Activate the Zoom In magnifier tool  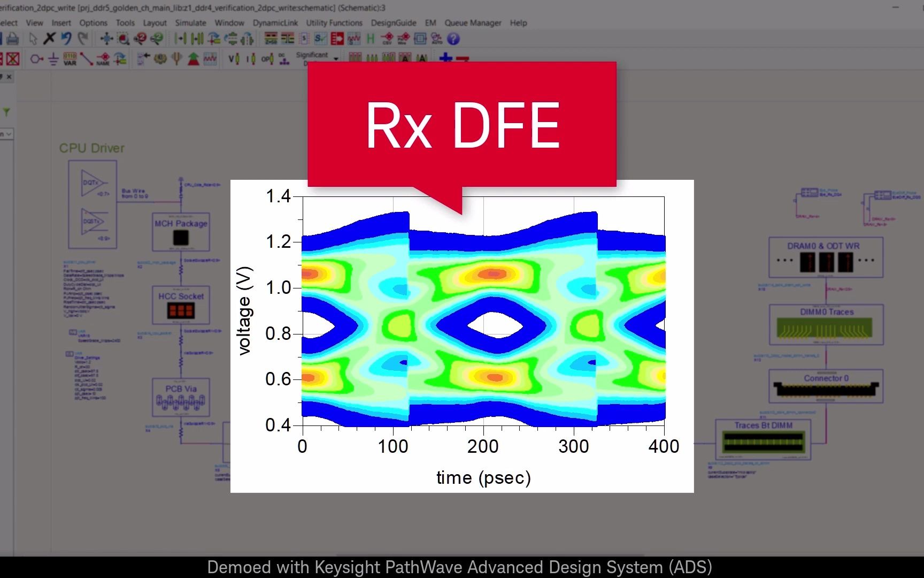tap(140, 39)
